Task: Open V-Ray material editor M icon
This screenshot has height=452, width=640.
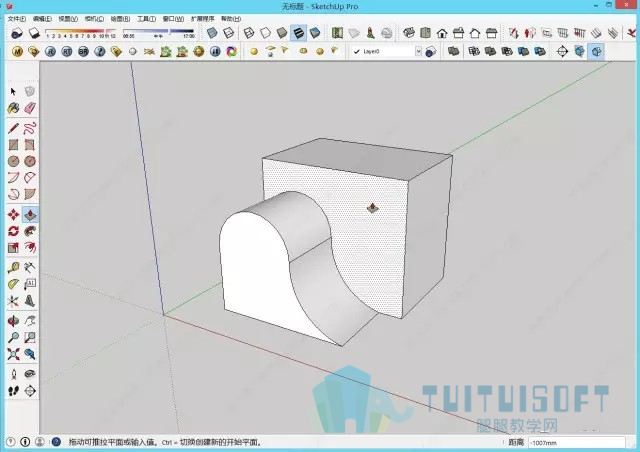Action: tap(17, 51)
